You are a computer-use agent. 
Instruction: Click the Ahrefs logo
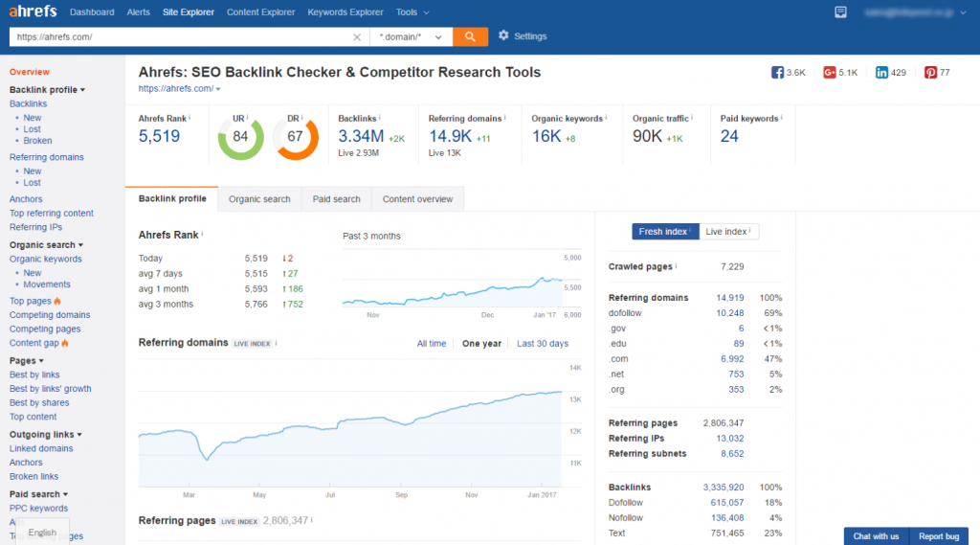(x=33, y=11)
